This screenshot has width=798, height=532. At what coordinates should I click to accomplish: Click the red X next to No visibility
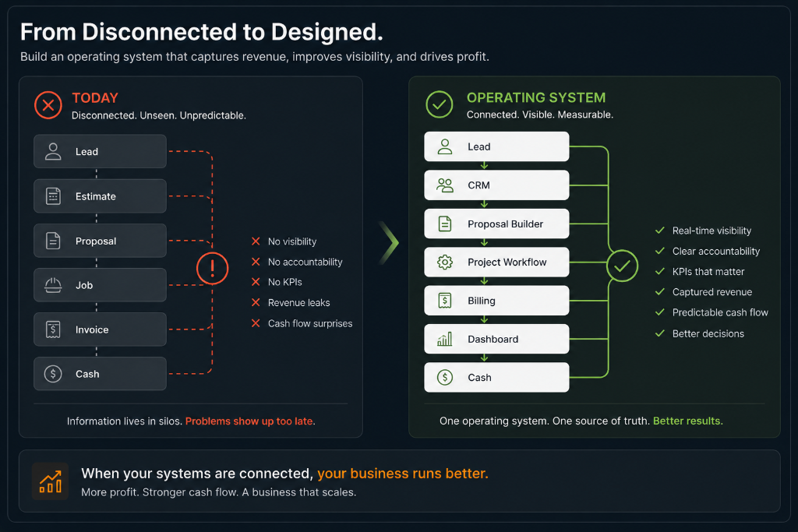coord(256,241)
